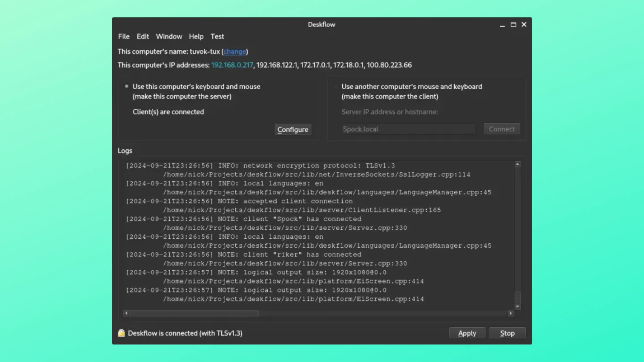Click the log line "network encryption protocol: TLSv1.3"

pos(260,166)
